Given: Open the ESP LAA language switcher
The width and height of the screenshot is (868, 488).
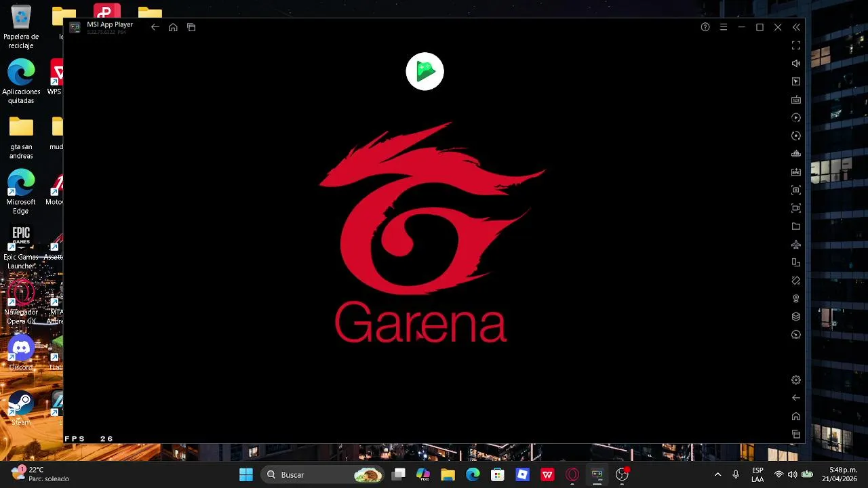Looking at the screenshot, I should [x=757, y=474].
